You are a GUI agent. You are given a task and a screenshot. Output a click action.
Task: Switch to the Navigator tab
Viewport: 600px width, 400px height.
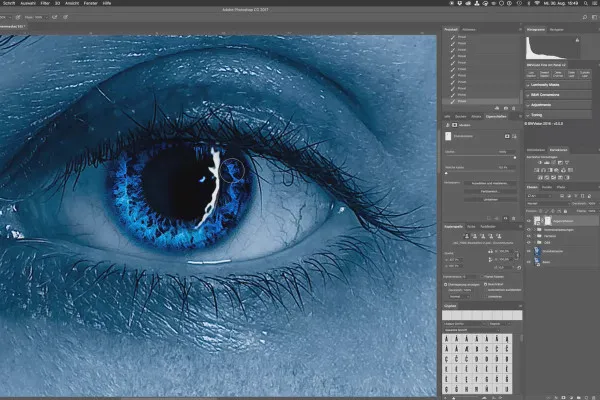pos(556,29)
